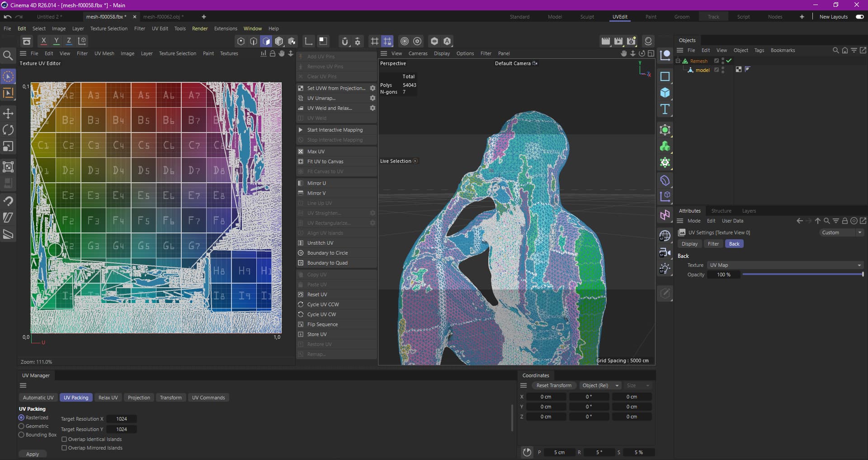Open the Object (Rel) coordinates dropdown
This screenshot has width=868, height=460.
pos(600,385)
